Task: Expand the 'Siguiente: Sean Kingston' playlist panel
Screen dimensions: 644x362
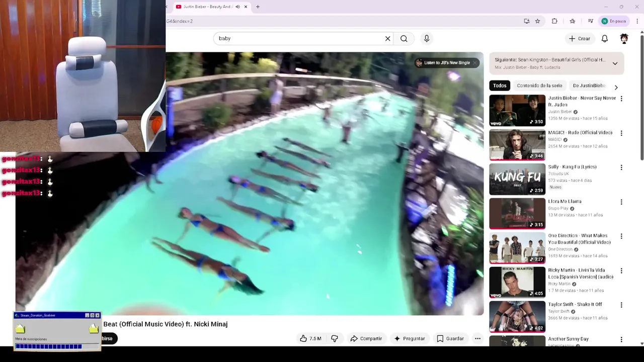Action: [615, 63]
